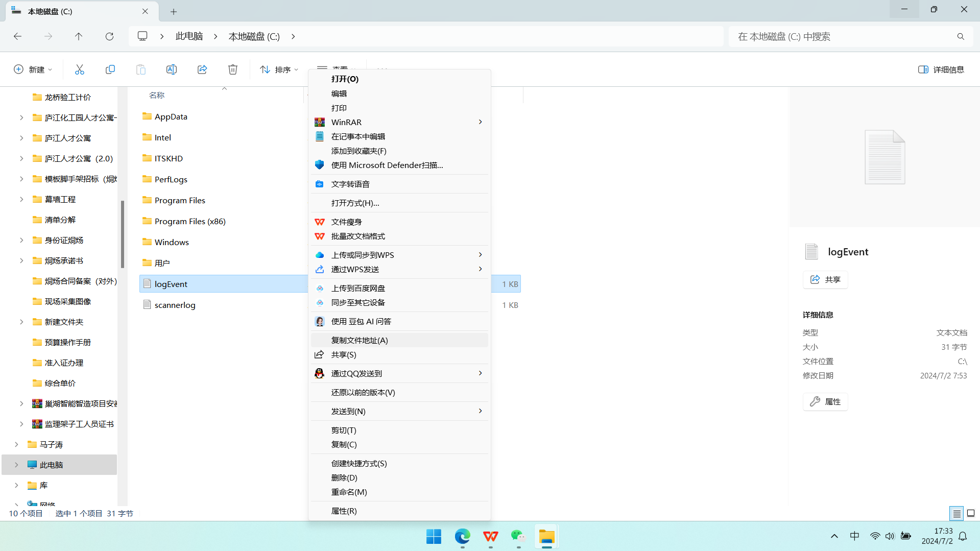Expand 发送到(N) submenu
This screenshot has height=551, width=980.
(480, 411)
